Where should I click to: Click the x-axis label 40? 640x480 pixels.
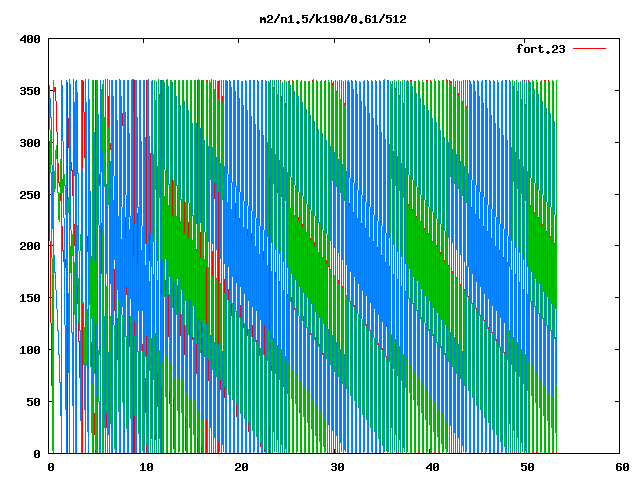tap(432, 467)
